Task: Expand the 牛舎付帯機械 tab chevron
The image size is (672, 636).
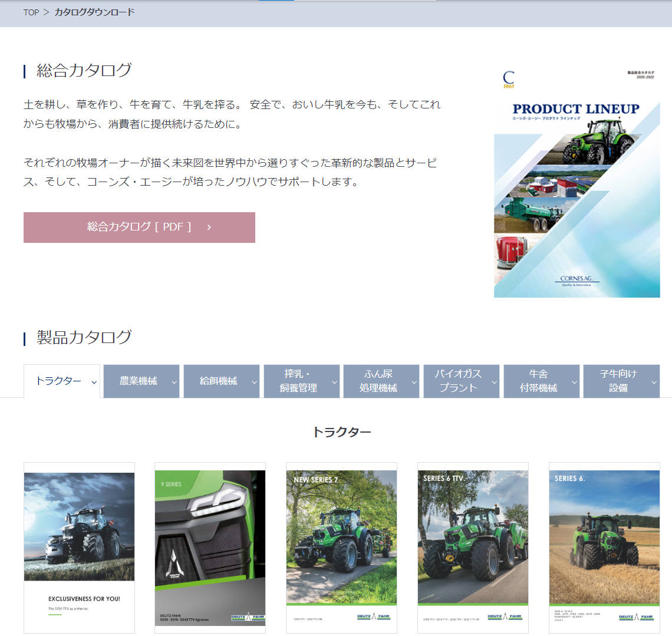Action: pos(574,382)
